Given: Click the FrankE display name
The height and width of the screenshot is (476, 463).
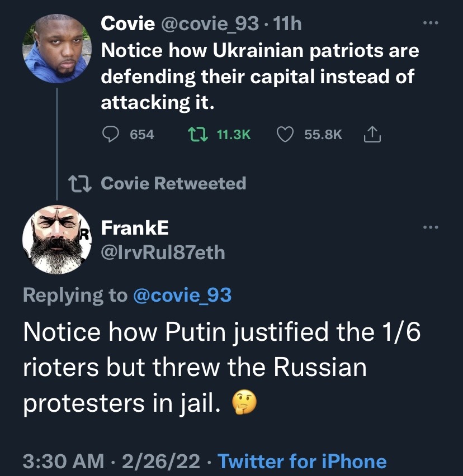Looking at the screenshot, I should pyautogui.click(x=135, y=228).
